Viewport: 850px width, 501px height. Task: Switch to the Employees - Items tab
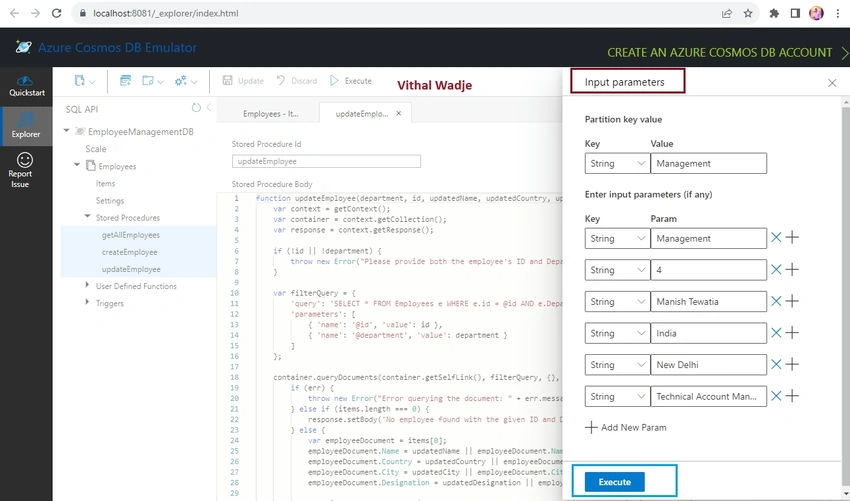tap(271, 113)
